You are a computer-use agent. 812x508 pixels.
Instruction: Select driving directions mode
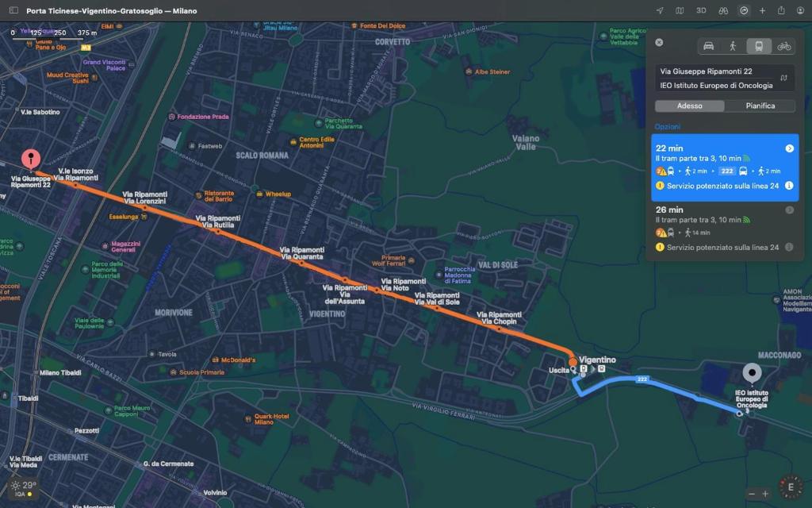[708, 46]
